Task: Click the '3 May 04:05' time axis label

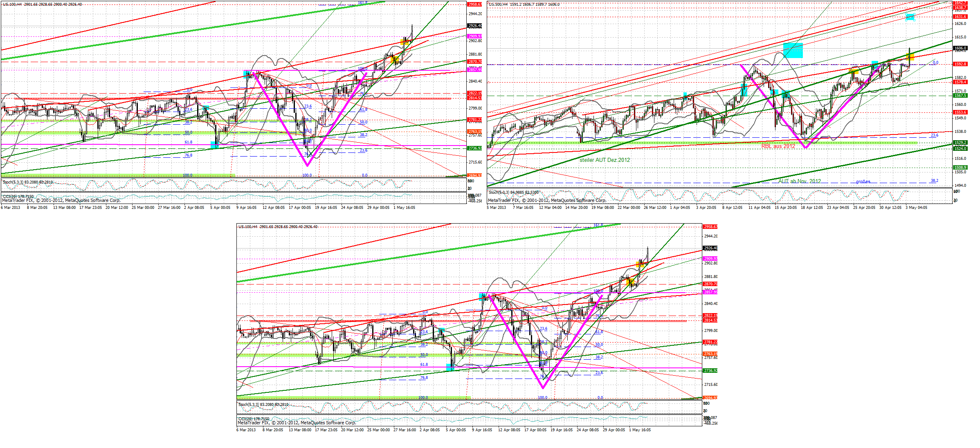Action: pos(916,208)
